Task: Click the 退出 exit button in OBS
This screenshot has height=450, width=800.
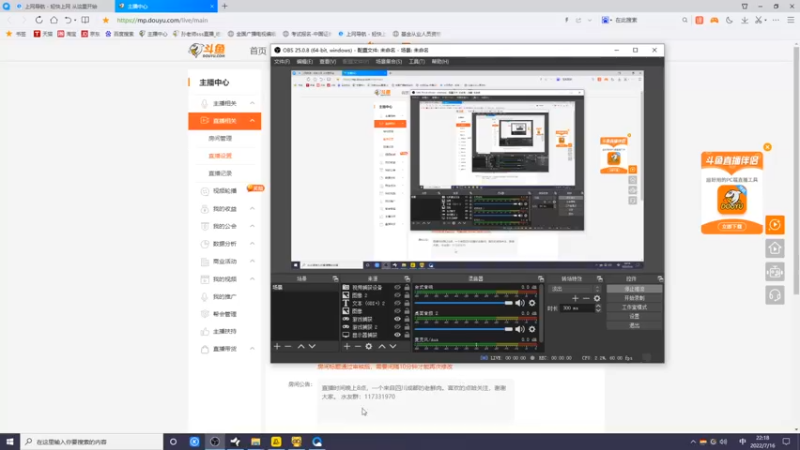Action: (x=634, y=326)
